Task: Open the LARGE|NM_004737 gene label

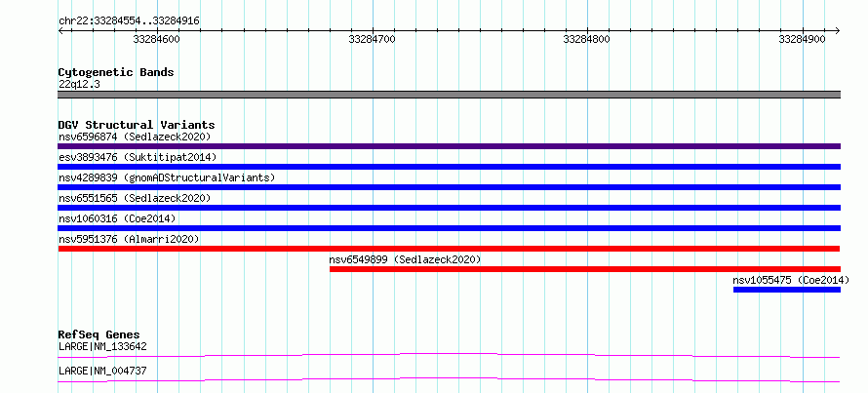Action: (102, 371)
